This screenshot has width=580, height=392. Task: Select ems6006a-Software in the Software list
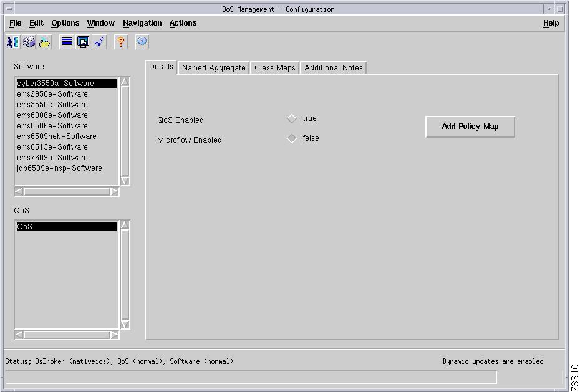tap(67, 115)
